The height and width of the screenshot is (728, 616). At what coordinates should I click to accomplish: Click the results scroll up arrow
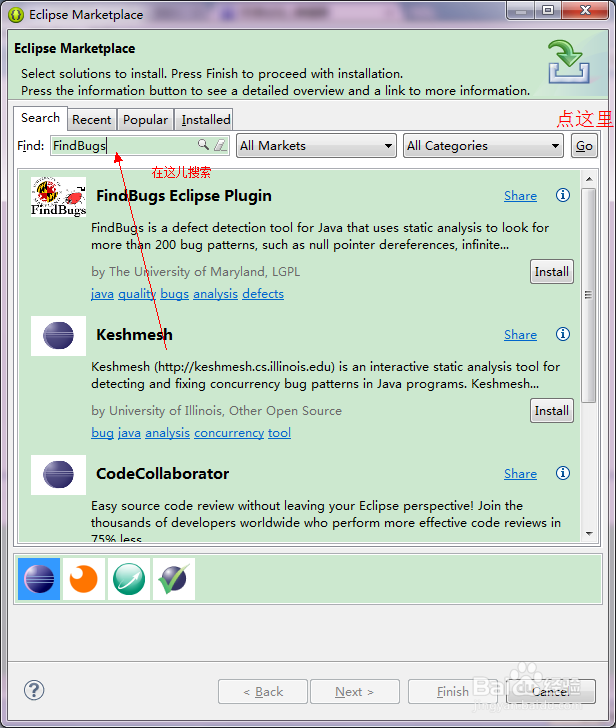tap(589, 179)
